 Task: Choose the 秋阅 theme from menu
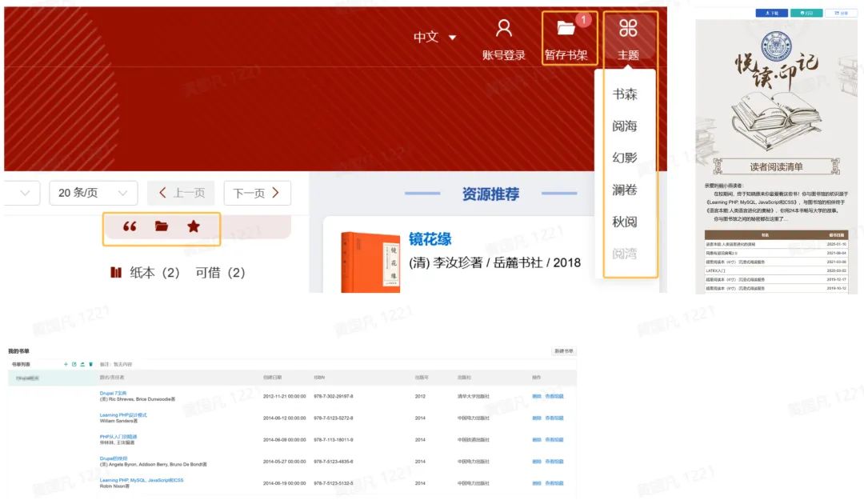point(625,222)
